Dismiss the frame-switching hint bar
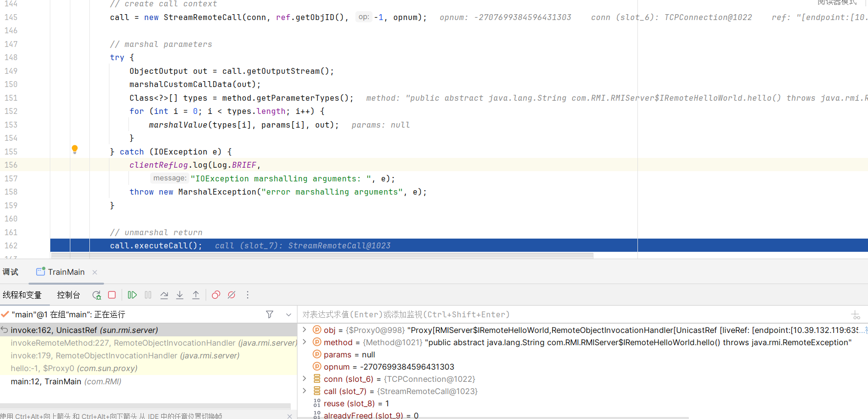Image resolution: width=868 pixels, height=419 pixels. pos(290,416)
